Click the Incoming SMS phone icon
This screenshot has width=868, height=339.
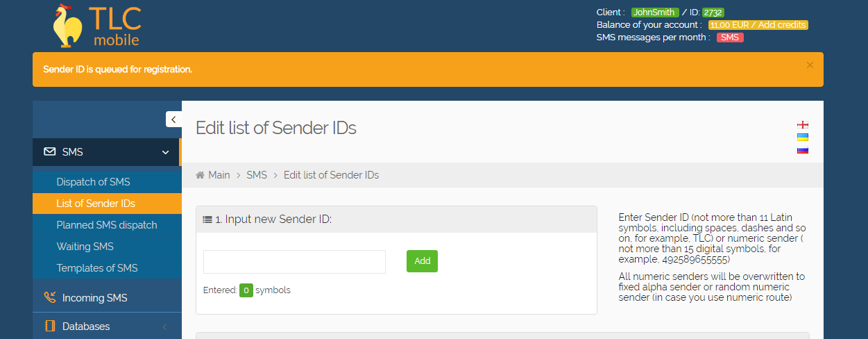click(x=50, y=298)
